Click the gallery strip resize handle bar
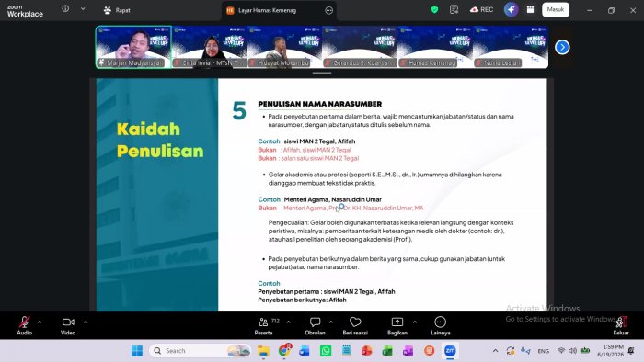Viewport: 644px width, 362px height. 322,73
